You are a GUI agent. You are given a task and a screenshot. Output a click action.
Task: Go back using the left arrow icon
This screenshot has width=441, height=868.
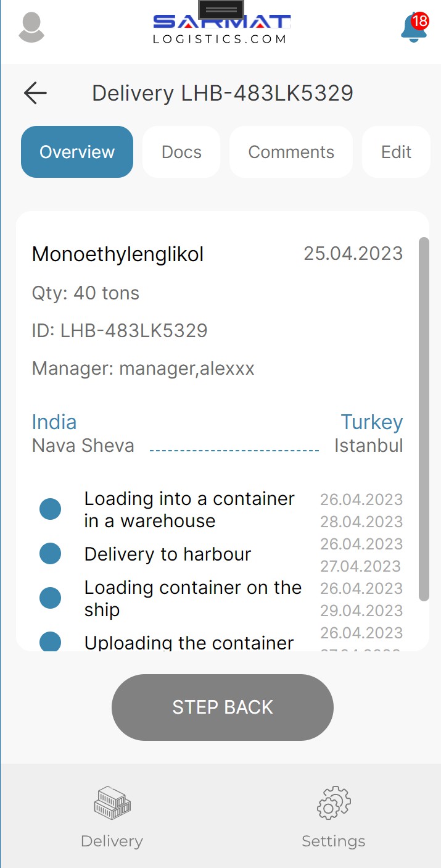(35, 93)
